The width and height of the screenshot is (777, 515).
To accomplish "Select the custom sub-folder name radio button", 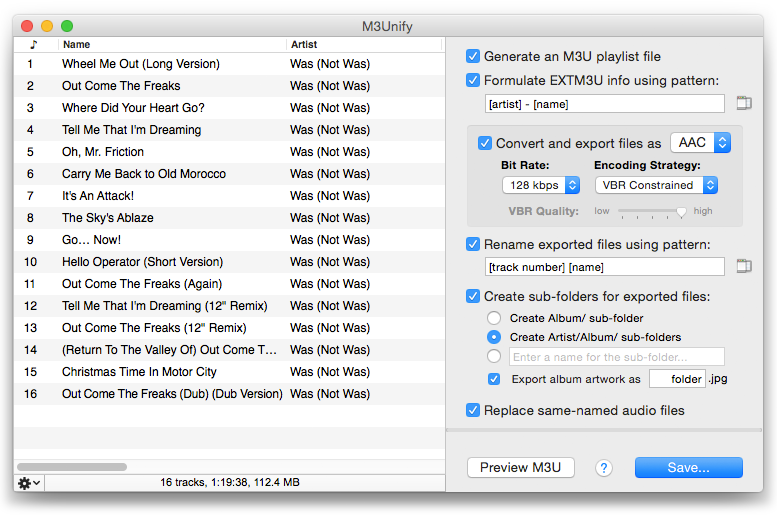I will pos(494,356).
